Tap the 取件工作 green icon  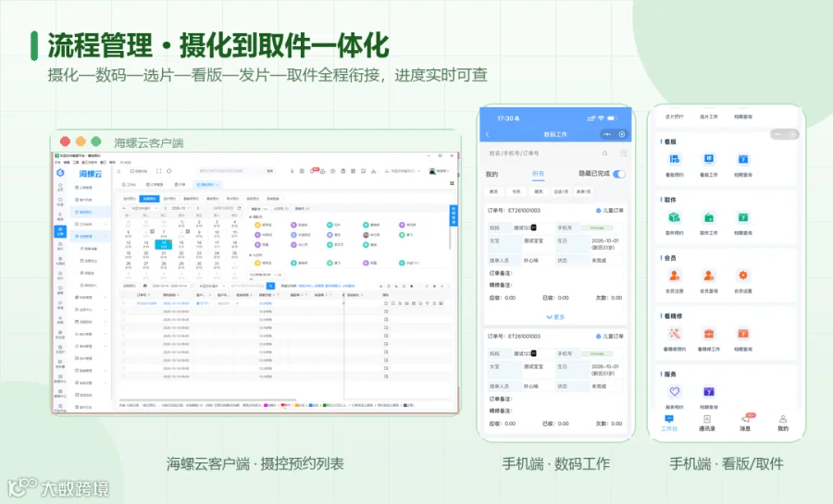pyautogui.click(x=709, y=217)
